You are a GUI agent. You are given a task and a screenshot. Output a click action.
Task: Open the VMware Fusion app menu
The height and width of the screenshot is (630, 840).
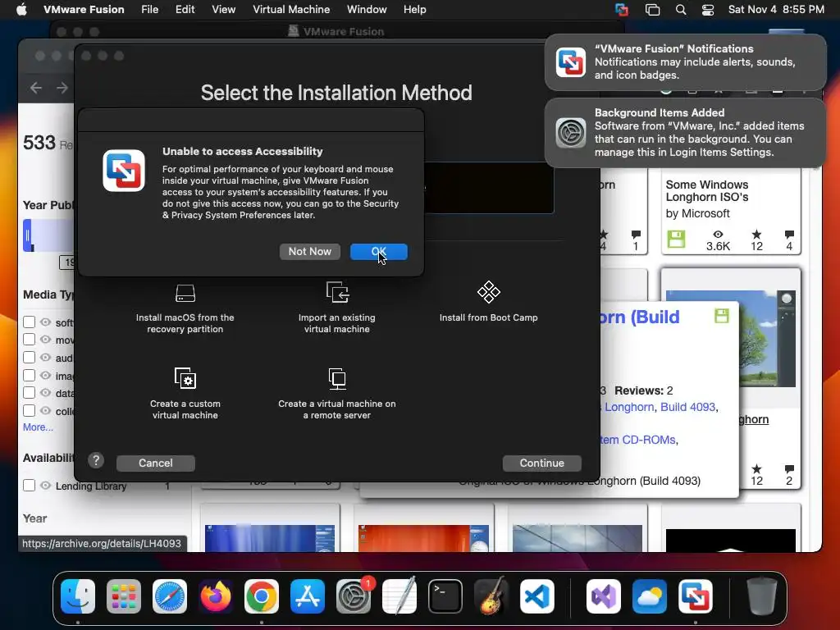click(x=84, y=10)
